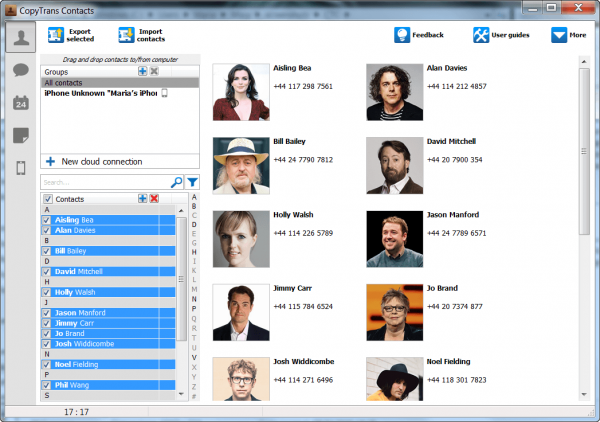Click the contact search input field
The height and width of the screenshot is (422, 600).
(x=106, y=182)
